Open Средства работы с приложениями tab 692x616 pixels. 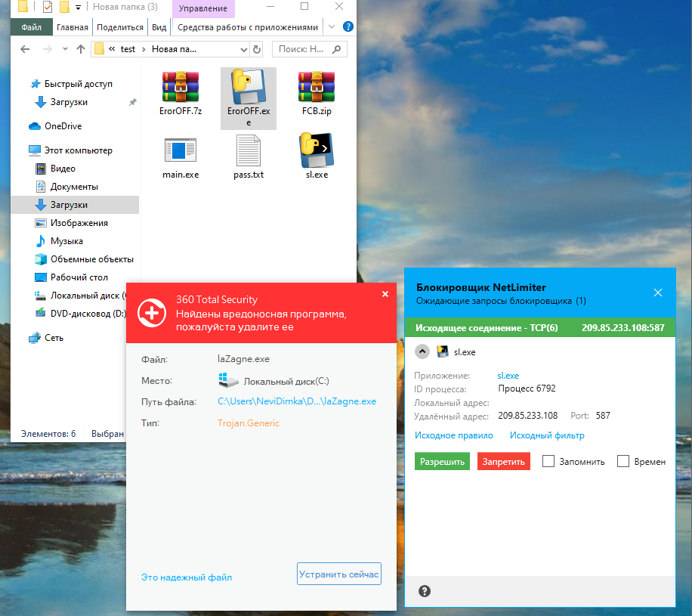(x=248, y=27)
